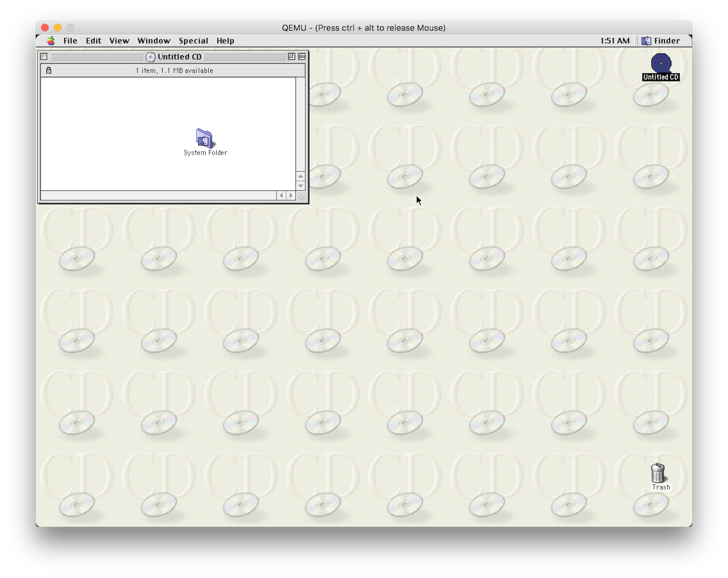Screen dimensions: 728x578
Task: Open the Finder application menu
Action: [x=662, y=41]
